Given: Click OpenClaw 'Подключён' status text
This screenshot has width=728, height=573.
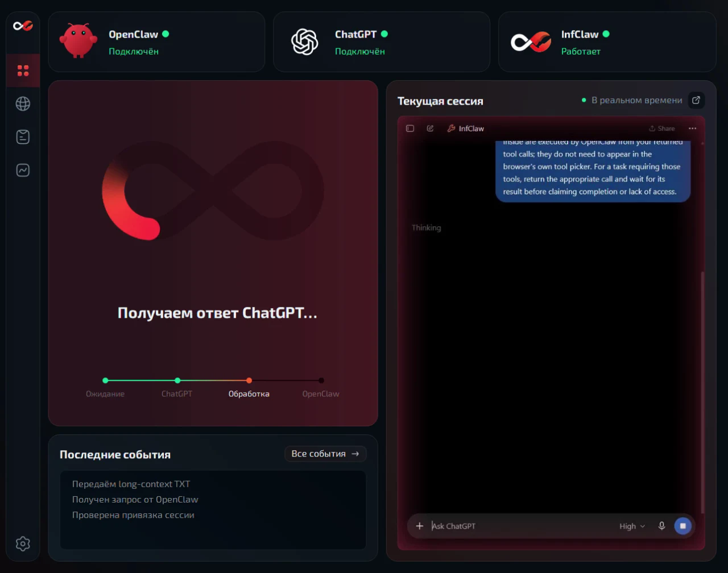Looking at the screenshot, I should [x=134, y=51].
